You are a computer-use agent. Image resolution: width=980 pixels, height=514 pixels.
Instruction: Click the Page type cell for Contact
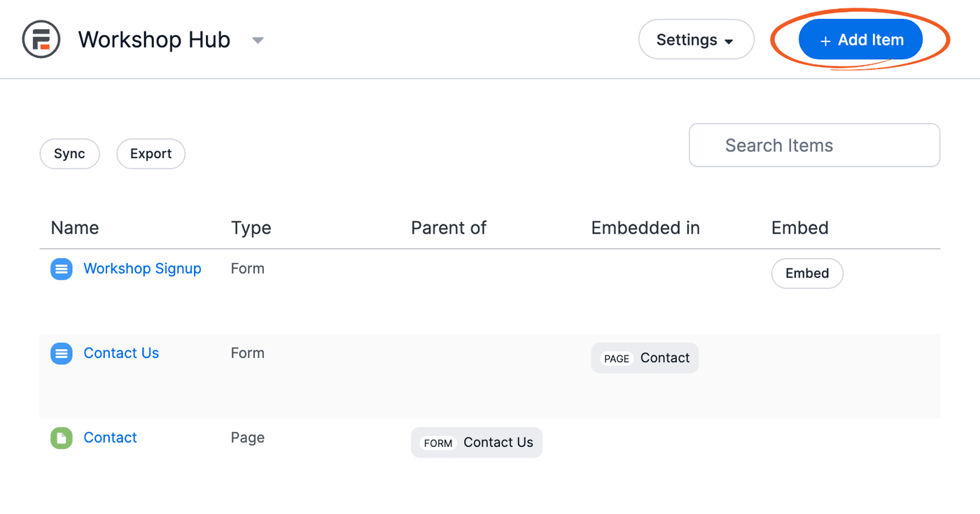click(248, 438)
